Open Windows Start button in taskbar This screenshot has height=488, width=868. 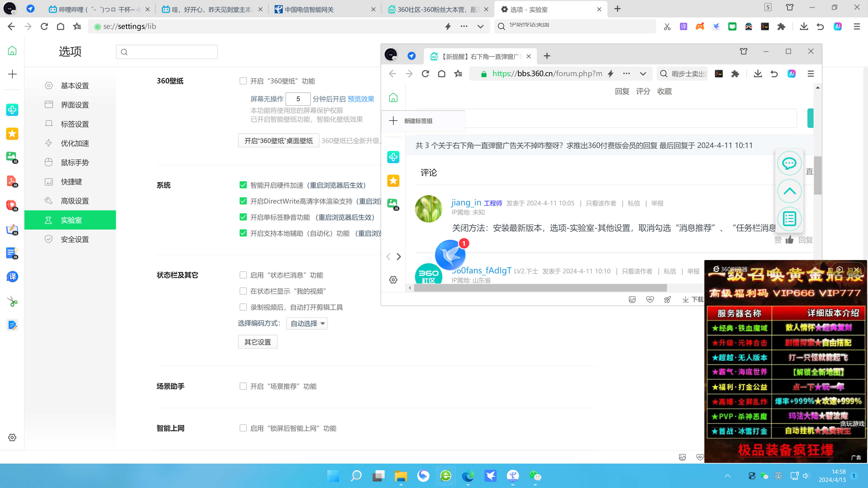coord(333,476)
